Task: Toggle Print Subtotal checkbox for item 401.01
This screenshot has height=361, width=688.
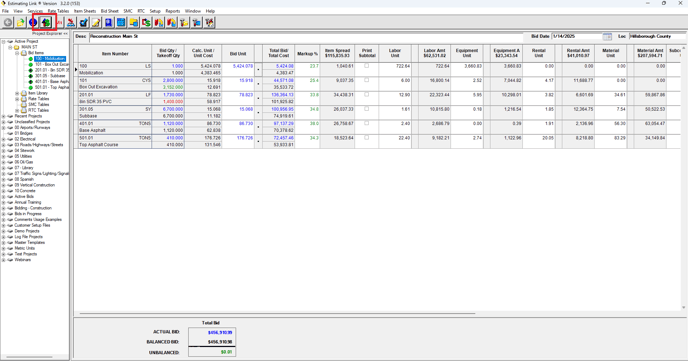Action: (x=367, y=123)
